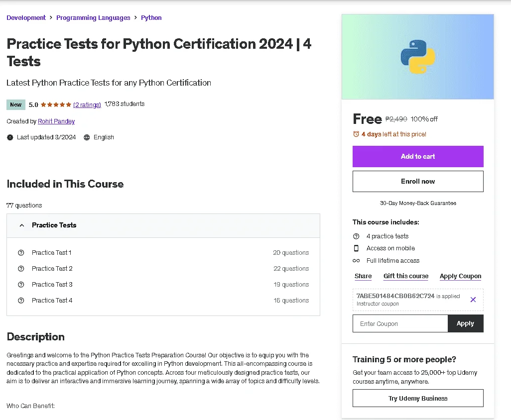This screenshot has height=420, width=511.
Task: Click the Enroll now button
Action: pyautogui.click(x=418, y=181)
